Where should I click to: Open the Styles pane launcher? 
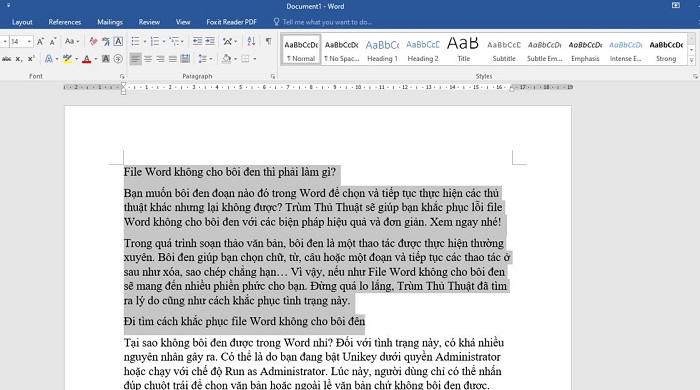[x=695, y=77]
